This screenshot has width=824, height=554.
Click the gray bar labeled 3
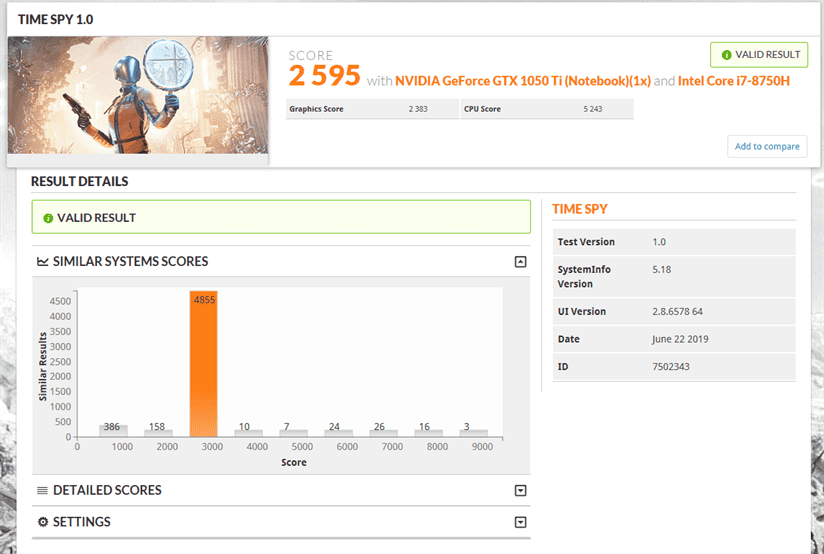pyautogui.click(x=473, y=434)
